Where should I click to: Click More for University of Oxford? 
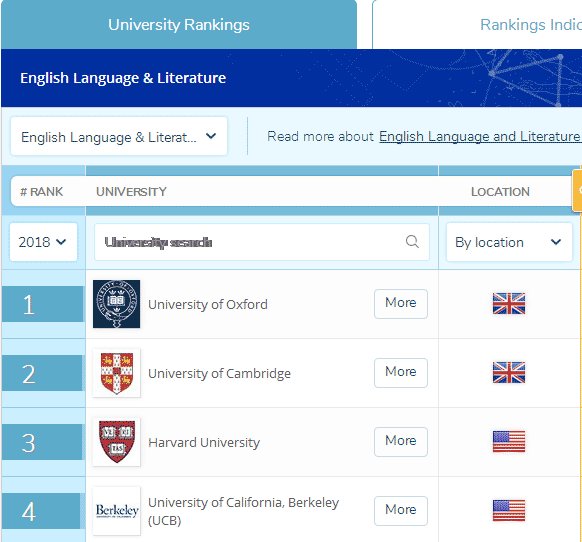point(401,304)
